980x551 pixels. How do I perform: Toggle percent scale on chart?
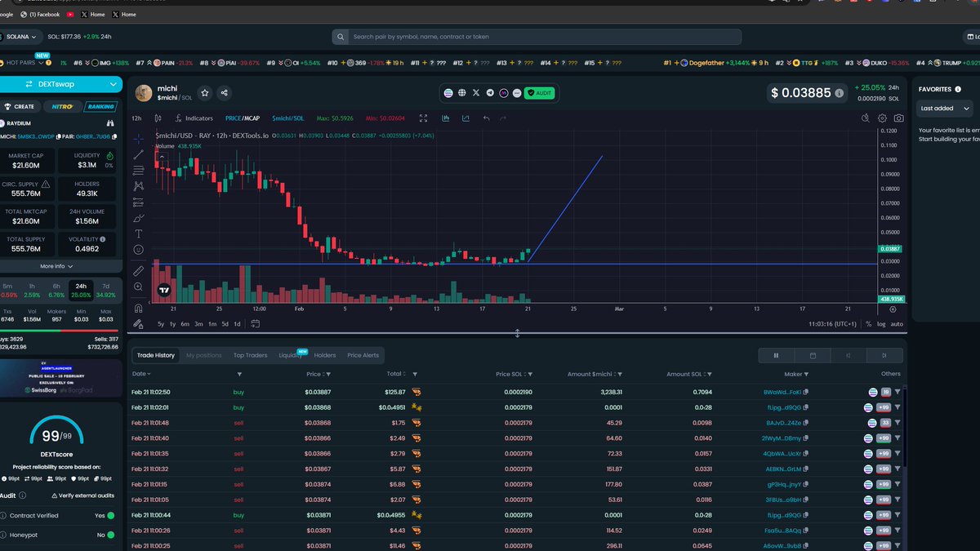point(869,324)
